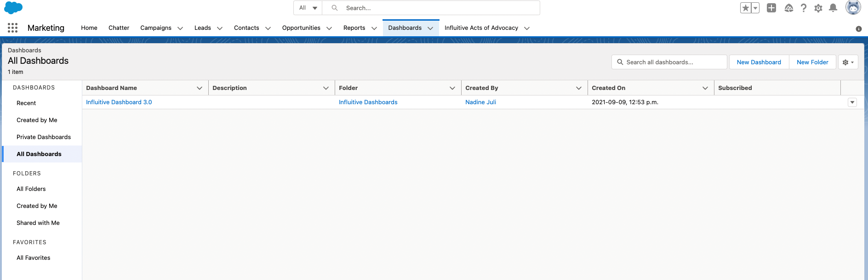Open the list view controls gear

[x=848, y=62]
